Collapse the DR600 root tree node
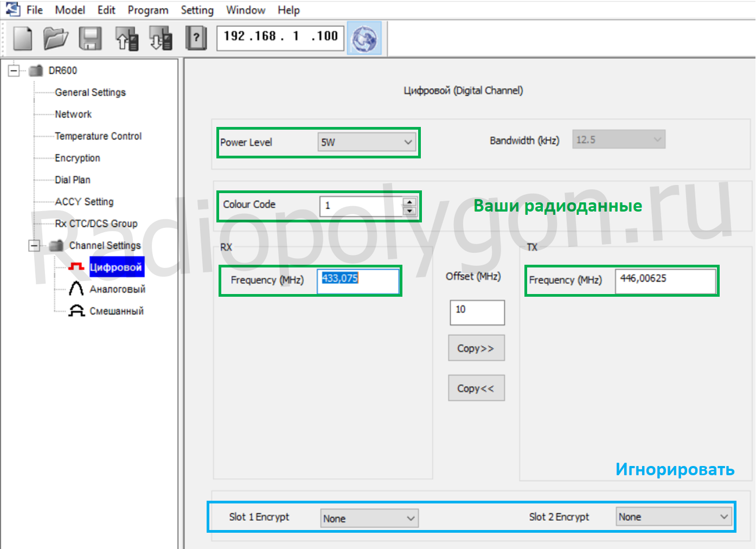 (14, 71)
